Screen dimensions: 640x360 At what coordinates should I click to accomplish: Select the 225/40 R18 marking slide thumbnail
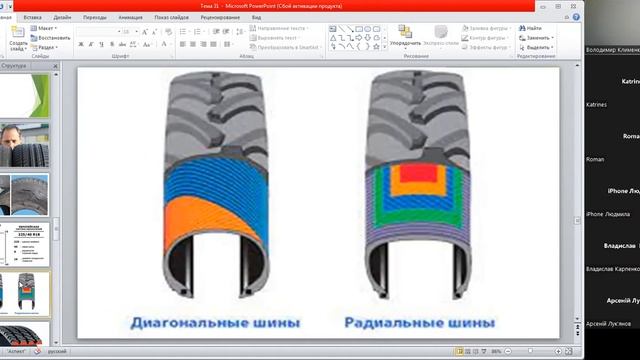(x=24, y=244)
